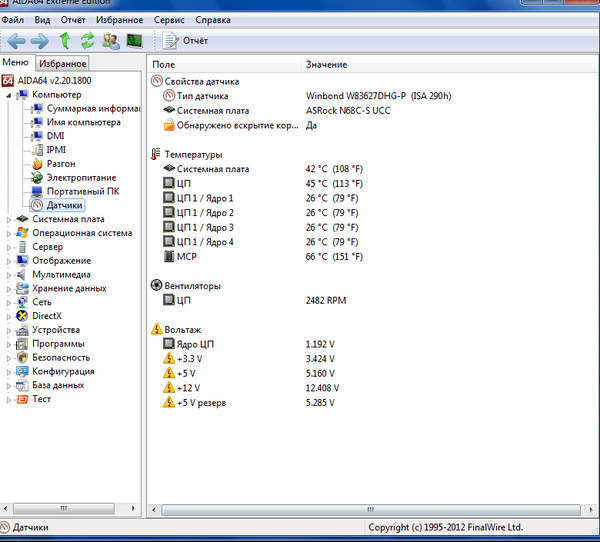600x542 pixels.
Task: Select the ЦП 1 / Ядро 3 row
Action: coord(261,227)
